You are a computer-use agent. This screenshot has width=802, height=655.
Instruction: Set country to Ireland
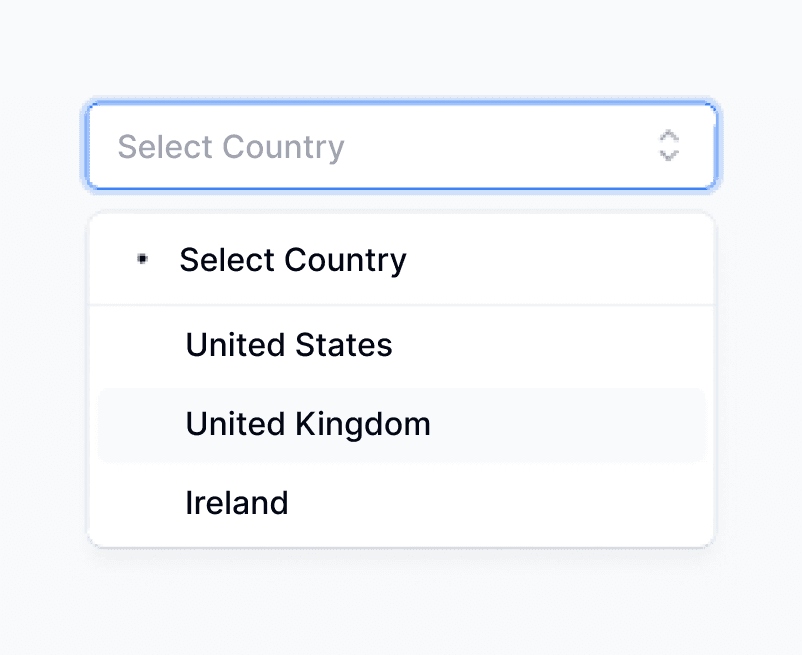pos(237,502)
